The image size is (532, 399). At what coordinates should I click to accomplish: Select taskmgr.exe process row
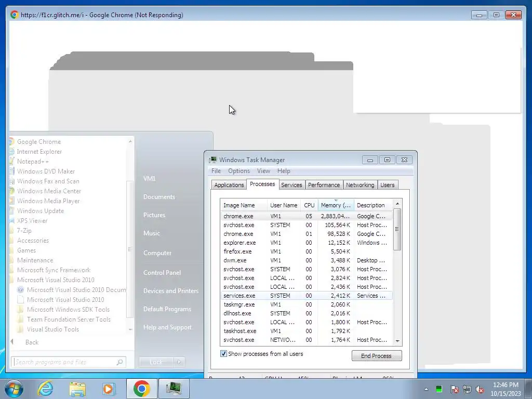click(307, 304)
